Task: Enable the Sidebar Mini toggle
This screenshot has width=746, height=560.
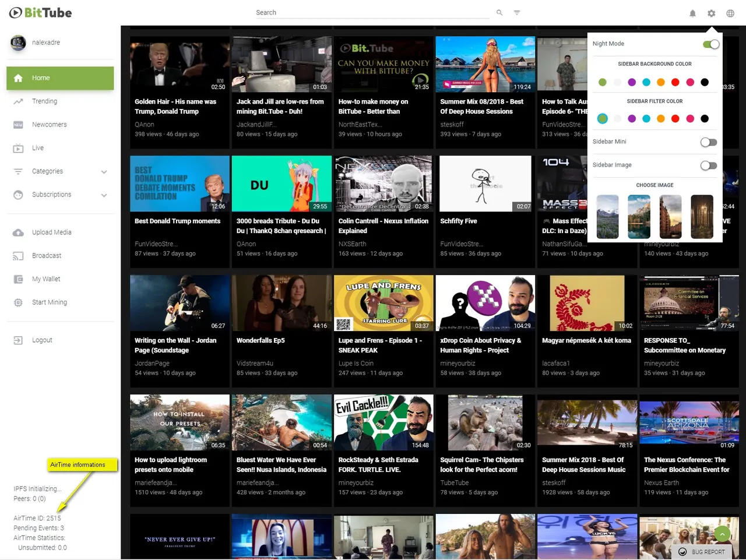Action: tap(709, 142)
